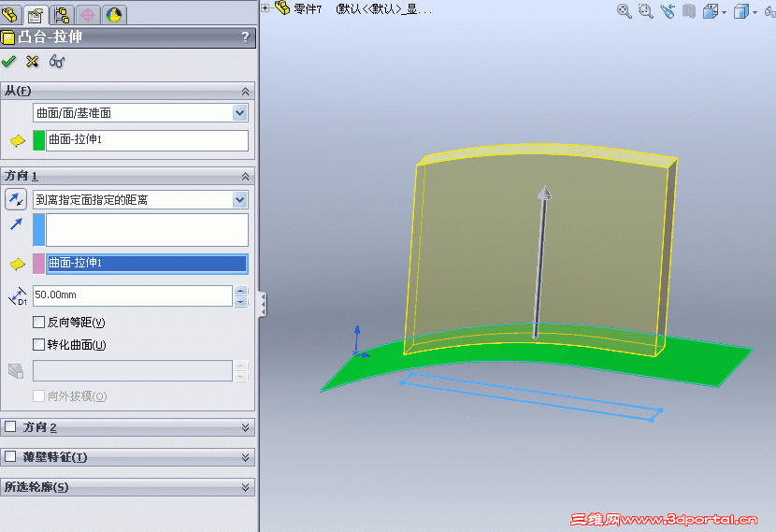776x532 pixels.
Task: Expand the 方向 2 section
Action: tap(245, 427)
